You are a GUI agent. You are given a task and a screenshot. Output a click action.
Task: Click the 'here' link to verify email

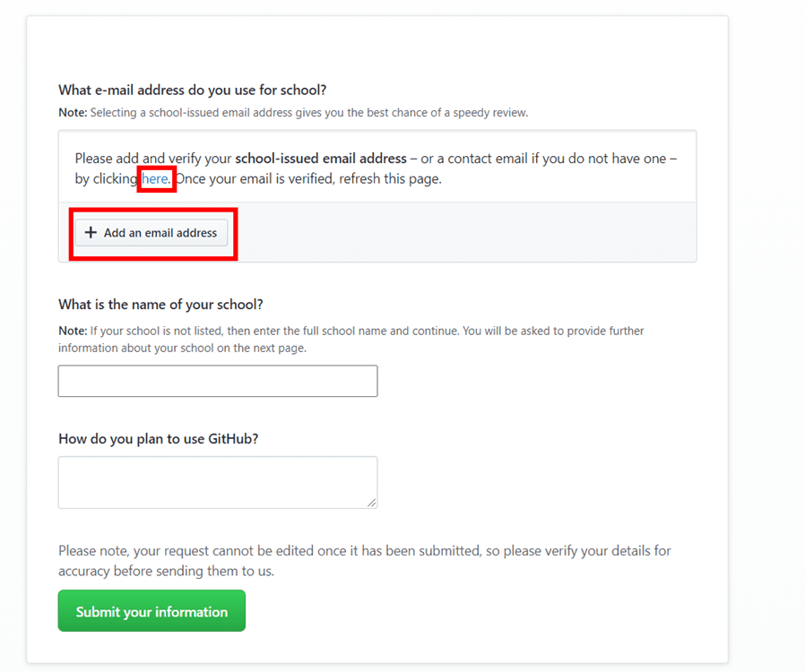[x=155, y=179]
